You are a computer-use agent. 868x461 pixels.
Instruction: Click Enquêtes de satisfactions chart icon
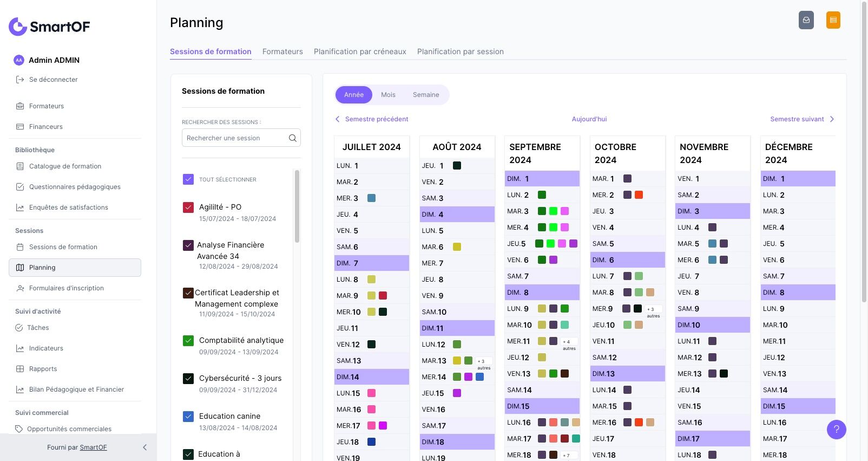[20, 207]
